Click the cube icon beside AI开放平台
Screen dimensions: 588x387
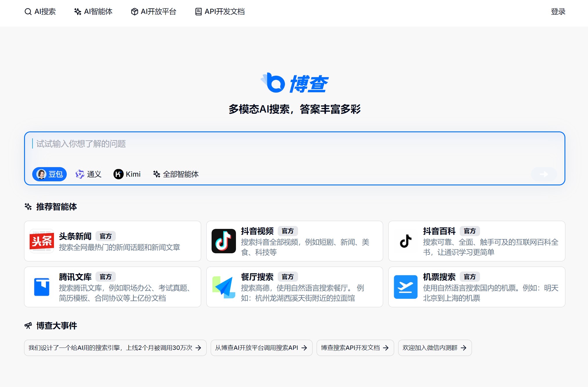coord(134,12)
